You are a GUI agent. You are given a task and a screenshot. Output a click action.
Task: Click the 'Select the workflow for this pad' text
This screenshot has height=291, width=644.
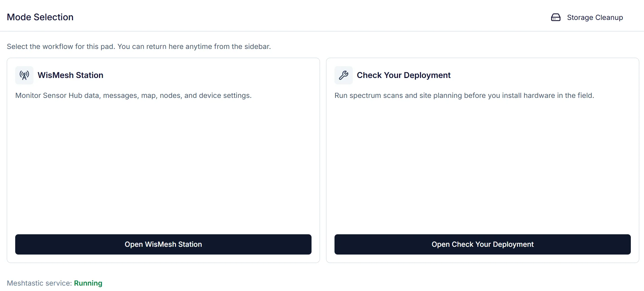[x=139, y=47]
